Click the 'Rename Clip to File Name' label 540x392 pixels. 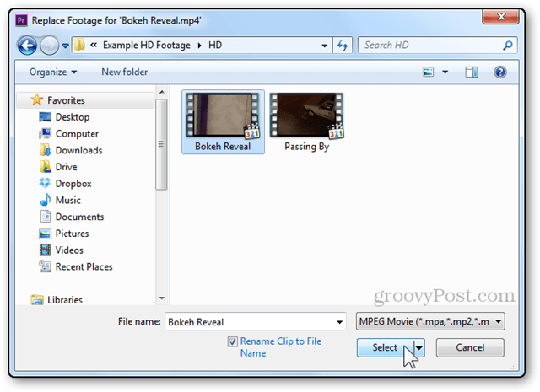(281, 347)
